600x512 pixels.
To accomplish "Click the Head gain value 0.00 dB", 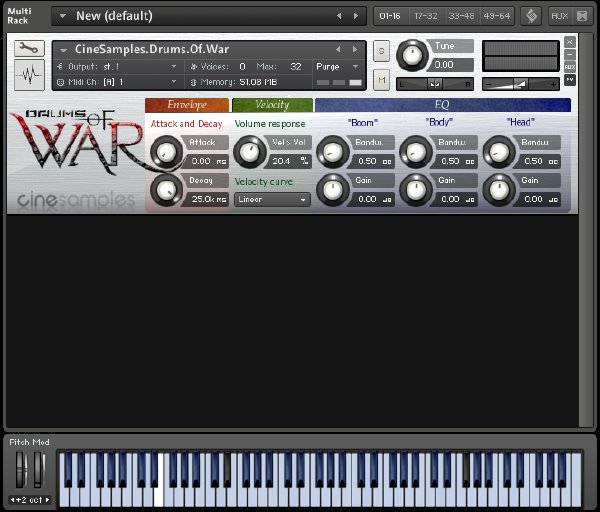I will 539,199.
